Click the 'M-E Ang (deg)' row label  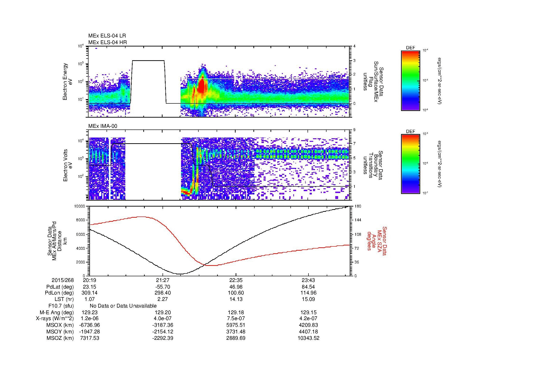point(57,312)
